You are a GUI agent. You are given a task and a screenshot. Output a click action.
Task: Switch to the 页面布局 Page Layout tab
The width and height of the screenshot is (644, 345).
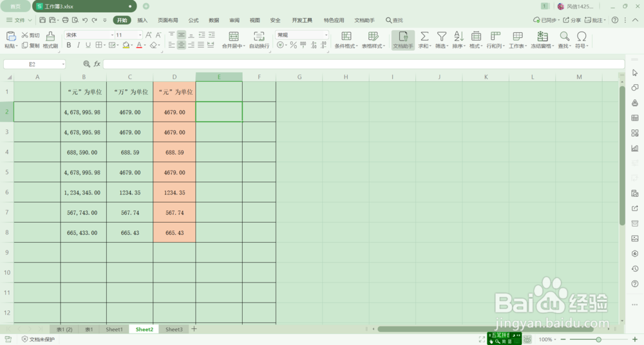pyautogui.click(x=168, y=20)
